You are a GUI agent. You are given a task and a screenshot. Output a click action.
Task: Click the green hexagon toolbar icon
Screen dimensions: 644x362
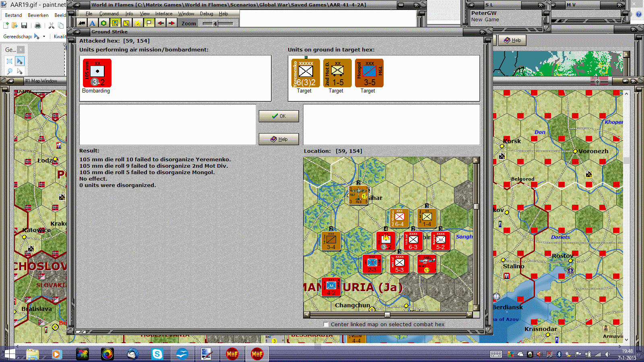pyautogui.click(x=103, y=23)
